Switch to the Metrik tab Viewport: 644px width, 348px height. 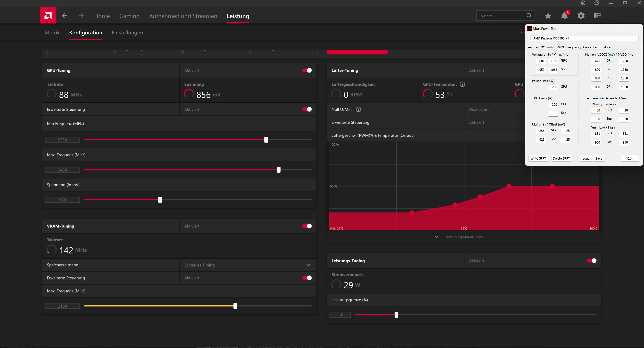(x=52, y=33)
